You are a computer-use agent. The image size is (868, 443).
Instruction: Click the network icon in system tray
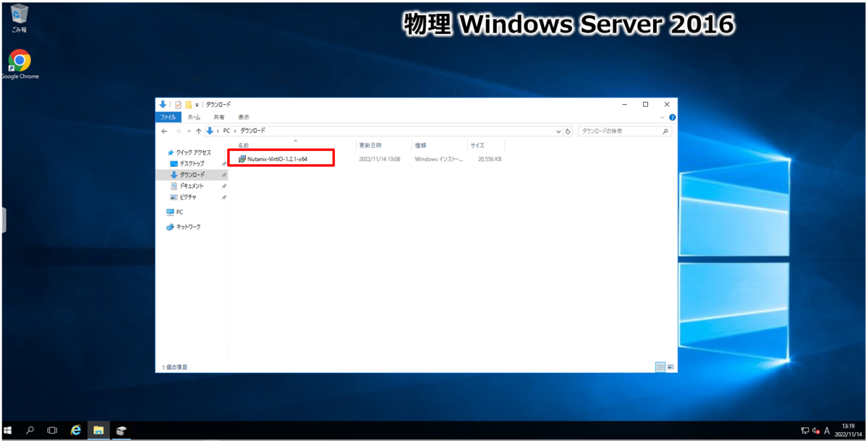click(805, 431)
